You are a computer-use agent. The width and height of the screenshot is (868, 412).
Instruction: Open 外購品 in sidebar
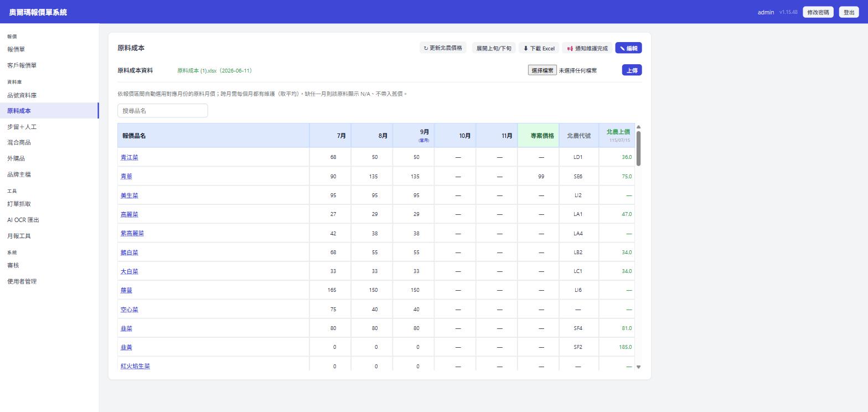(x=49, y=158)
